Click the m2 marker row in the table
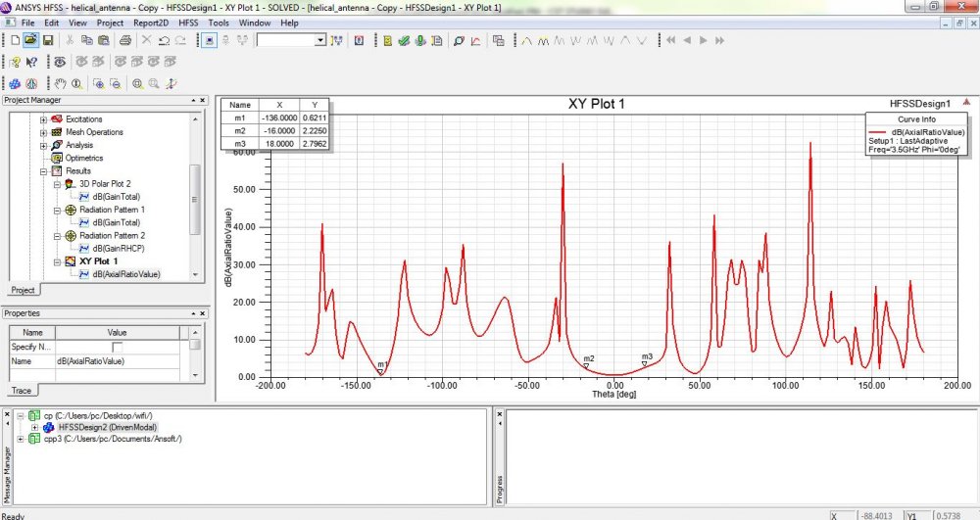Viewport: 980px width, 520px height. click(273, 131)
